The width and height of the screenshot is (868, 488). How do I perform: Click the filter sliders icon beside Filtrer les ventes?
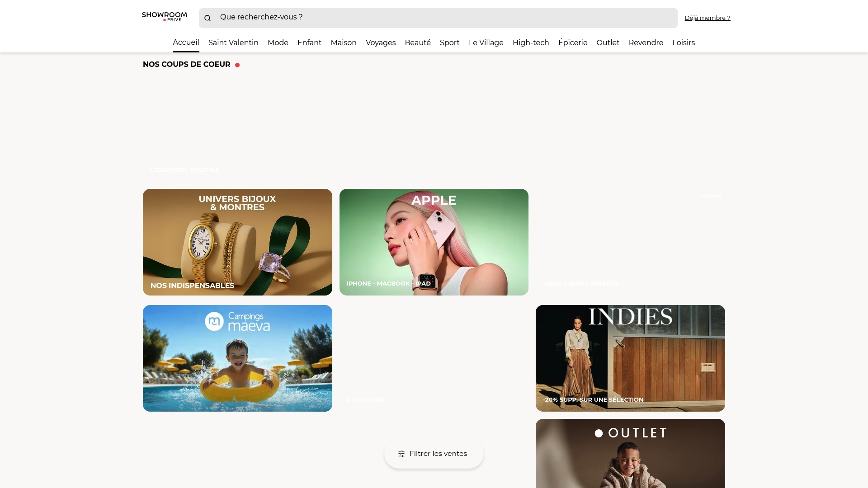coord(401,453)
